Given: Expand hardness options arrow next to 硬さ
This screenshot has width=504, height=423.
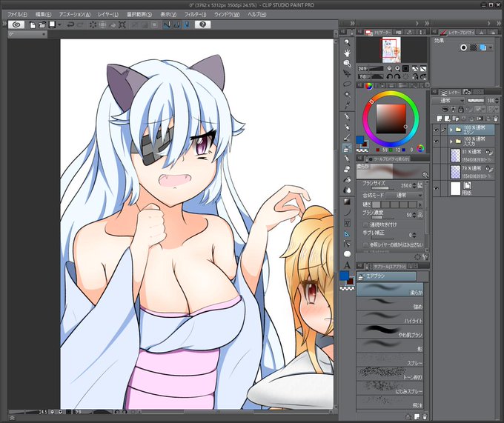Looking at the screenshot, I should coord(420,204).
